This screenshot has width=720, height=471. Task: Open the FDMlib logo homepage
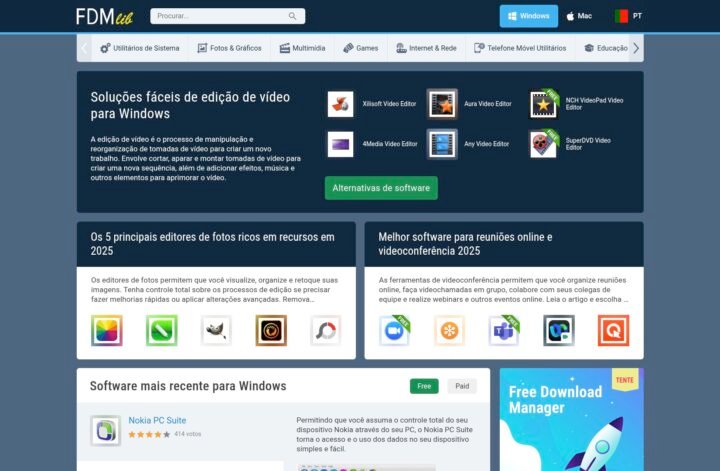[x=105, y=17]
